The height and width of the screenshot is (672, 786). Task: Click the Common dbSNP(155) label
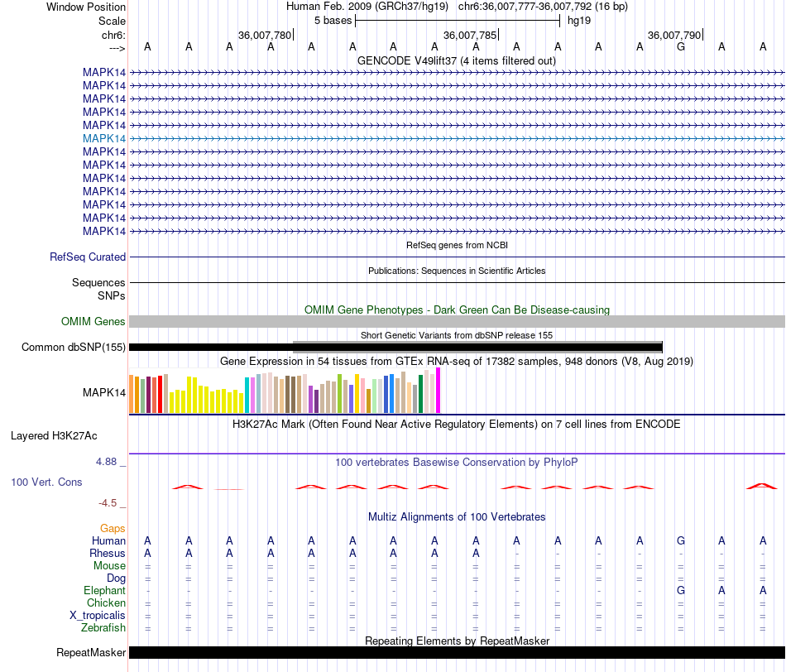(x=74, y=347)
